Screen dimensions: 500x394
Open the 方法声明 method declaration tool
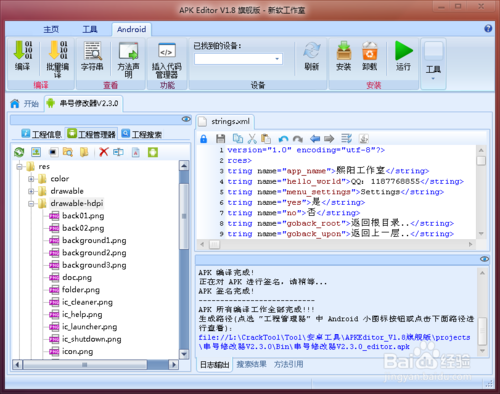129,51
